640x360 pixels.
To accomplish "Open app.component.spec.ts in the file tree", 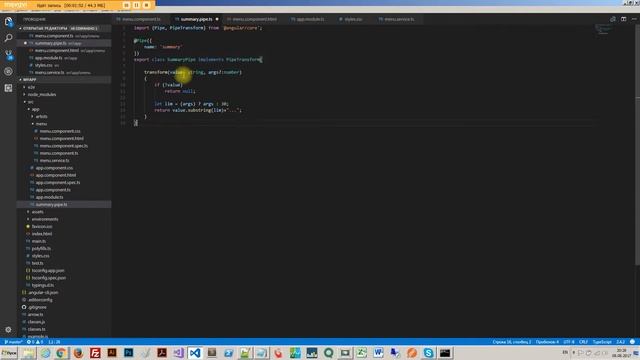I will (58, 182).
